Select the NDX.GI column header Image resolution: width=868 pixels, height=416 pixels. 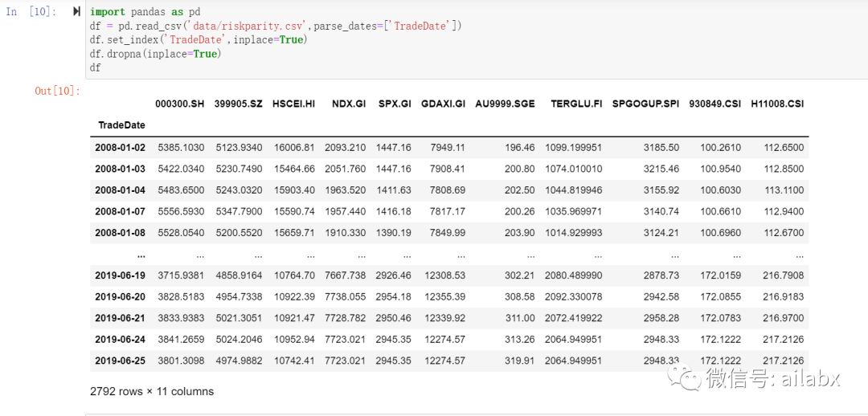click(349, 104)
